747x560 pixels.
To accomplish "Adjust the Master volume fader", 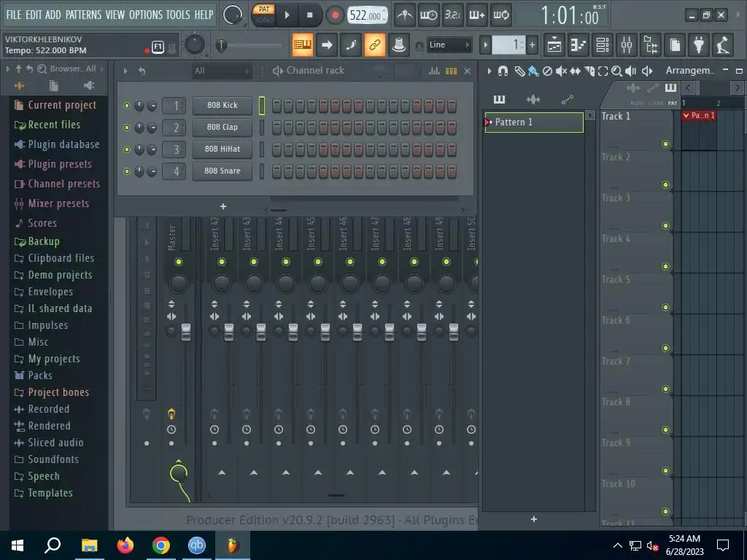I will click(186, 332).
